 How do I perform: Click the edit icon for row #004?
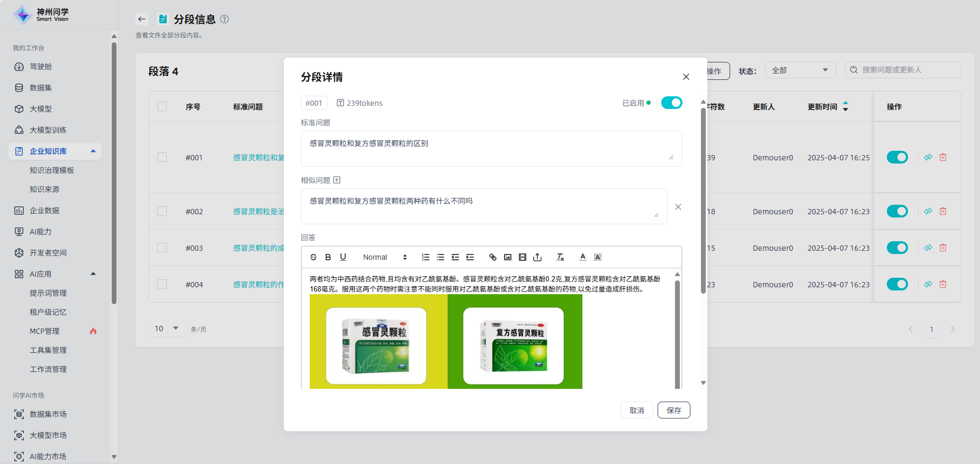(x=928, y=284)
